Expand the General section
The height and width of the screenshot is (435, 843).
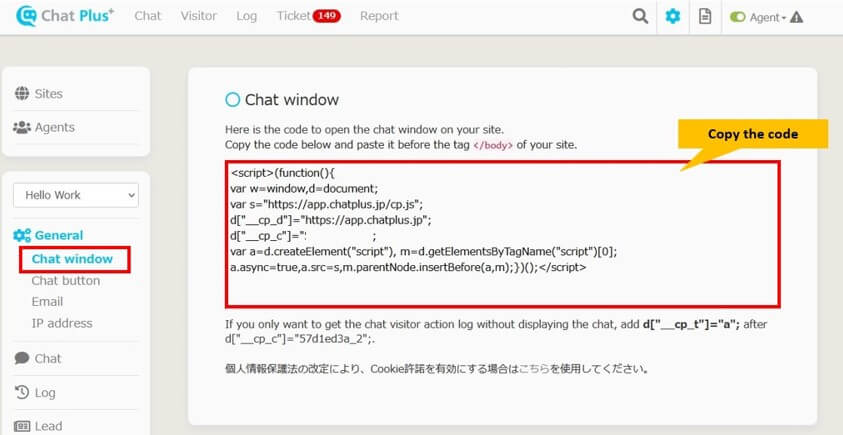point(59,236)
